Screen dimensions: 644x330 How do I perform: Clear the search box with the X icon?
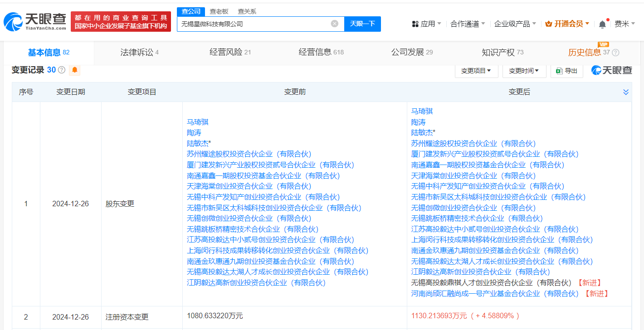coord(334,24)
